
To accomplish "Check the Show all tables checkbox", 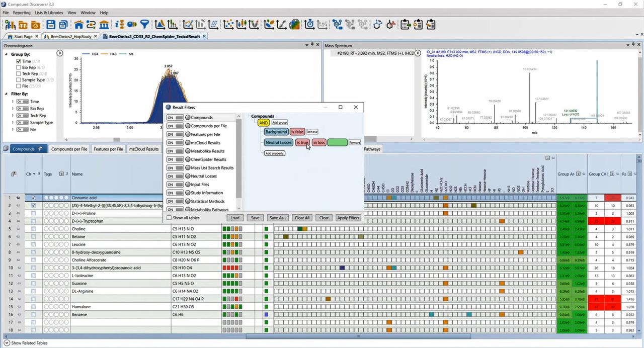I will click(x=169, y=218).
